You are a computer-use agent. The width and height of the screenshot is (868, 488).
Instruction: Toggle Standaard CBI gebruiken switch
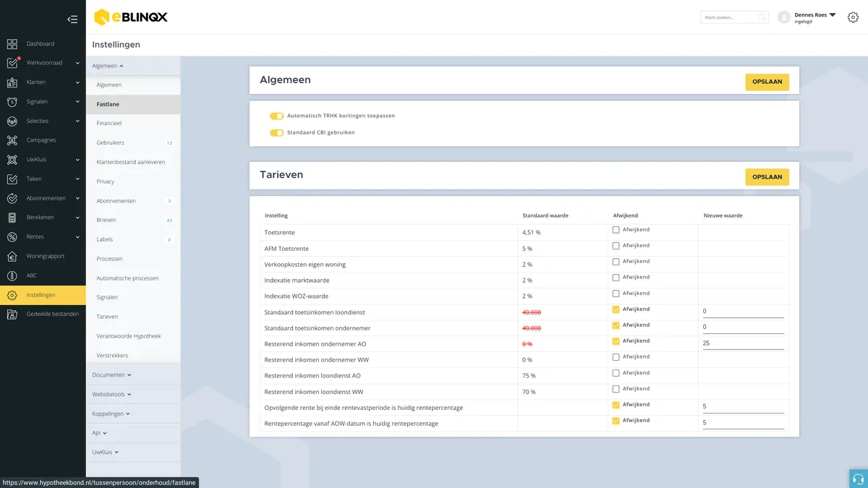pos(276,133)
